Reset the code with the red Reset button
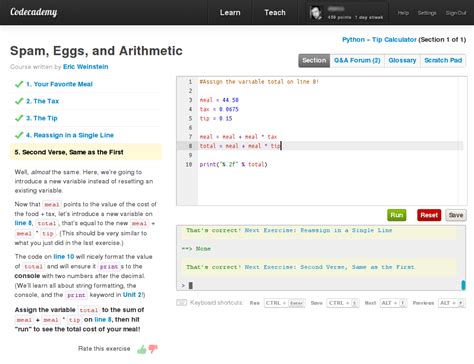 pos(429,215)
